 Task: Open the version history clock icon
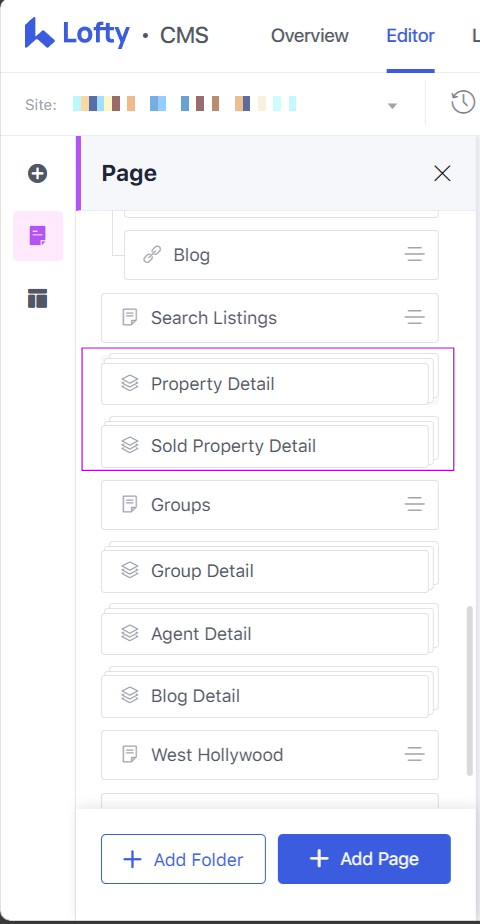(x=463, y=103)
